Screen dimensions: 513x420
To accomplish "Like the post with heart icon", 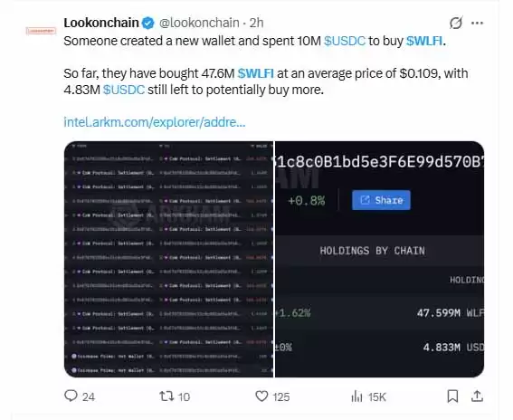I will (261, 396).
